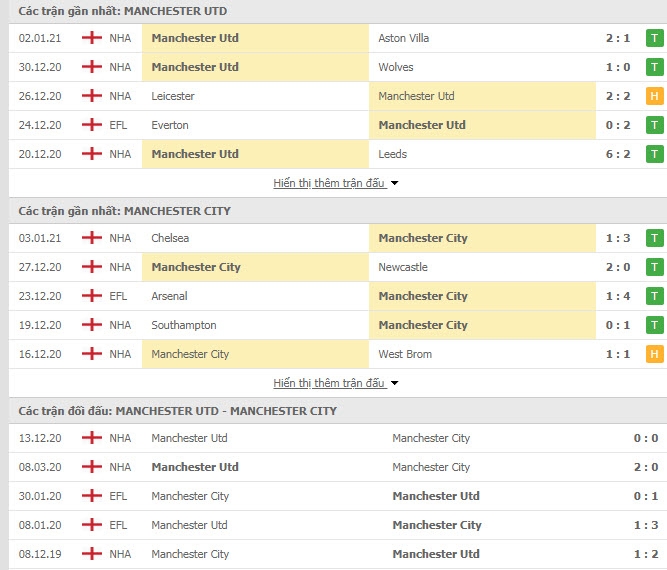Open 'Hiển thị thêm trận đấu' under Manchester City
This screenshot has width=667, height=570.
(330, 383)
